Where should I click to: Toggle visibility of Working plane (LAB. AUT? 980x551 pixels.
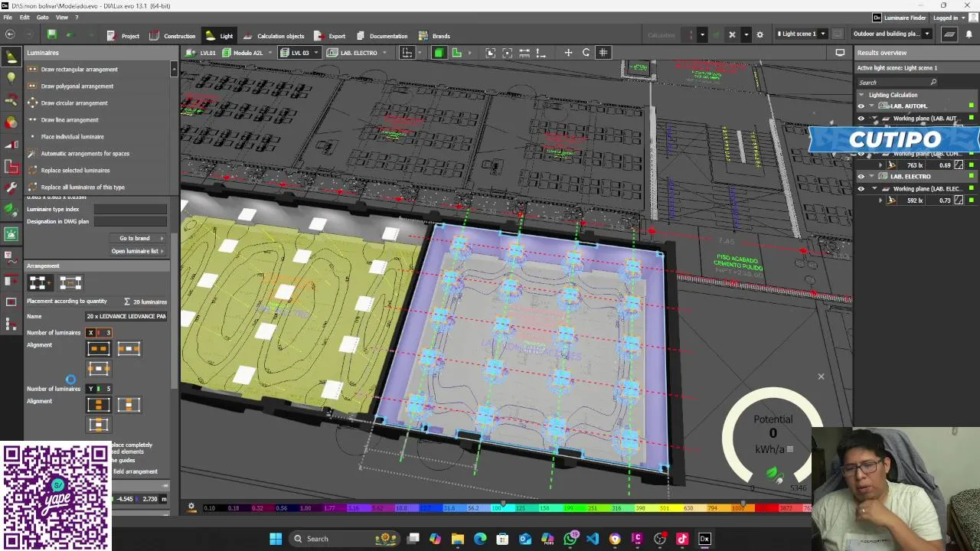pyautogui.click(x=861, y=119)
